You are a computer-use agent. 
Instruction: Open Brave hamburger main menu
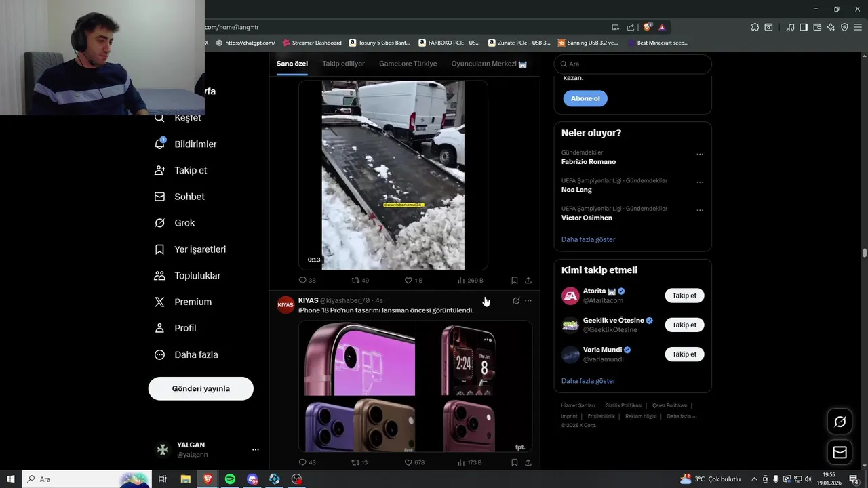tap(858, 27)
